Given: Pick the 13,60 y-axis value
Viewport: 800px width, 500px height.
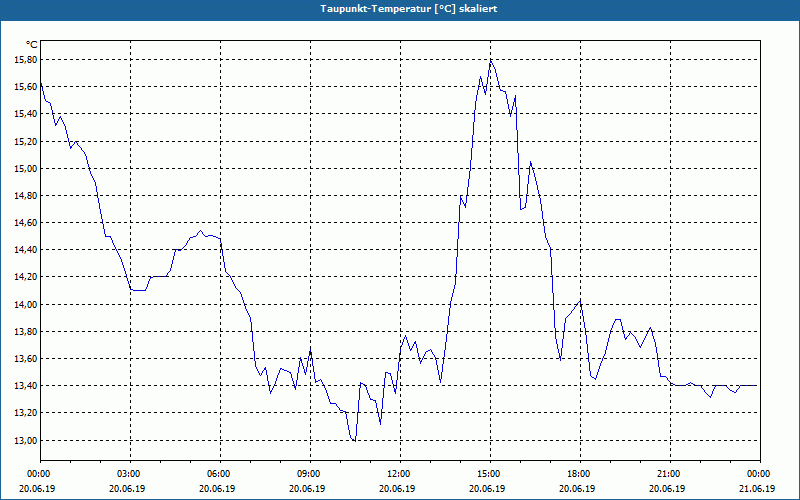Looking at the screenshot, I should tap(27, 359).
